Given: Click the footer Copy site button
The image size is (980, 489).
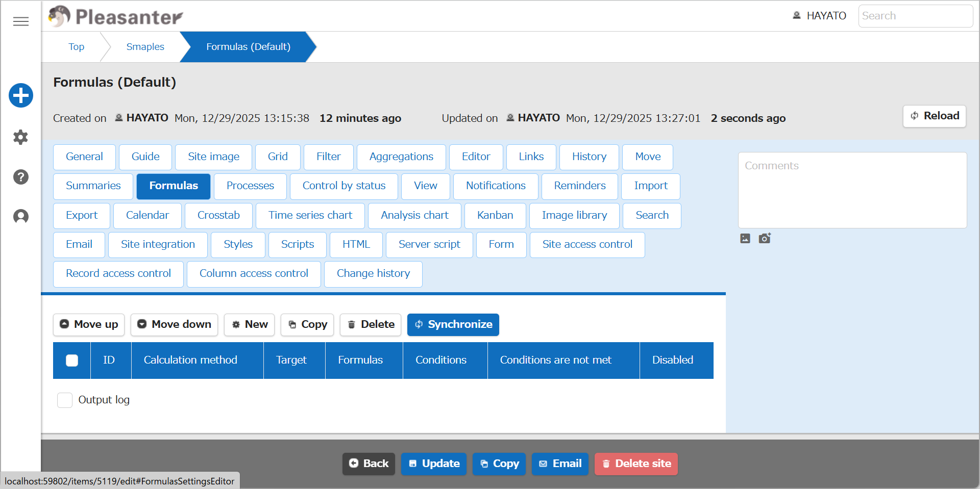Looking at the screenshot, I should coord(499,464).
